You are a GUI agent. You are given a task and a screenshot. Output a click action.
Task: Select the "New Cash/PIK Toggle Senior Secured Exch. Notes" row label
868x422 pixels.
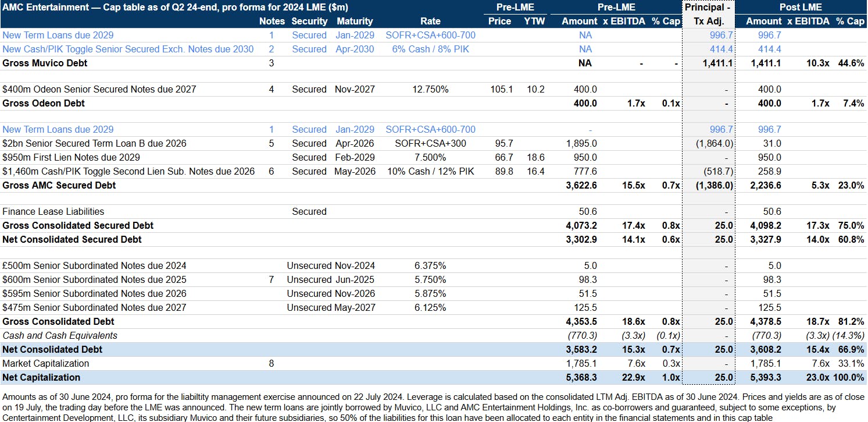pos(128,49)
